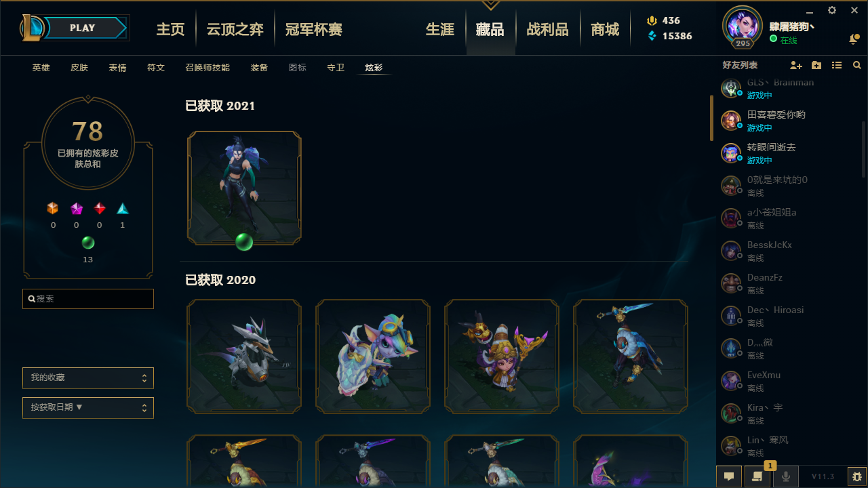The image size is (868, 488).
Task: Open the chat bubble icon
Action: click(729, 476)
